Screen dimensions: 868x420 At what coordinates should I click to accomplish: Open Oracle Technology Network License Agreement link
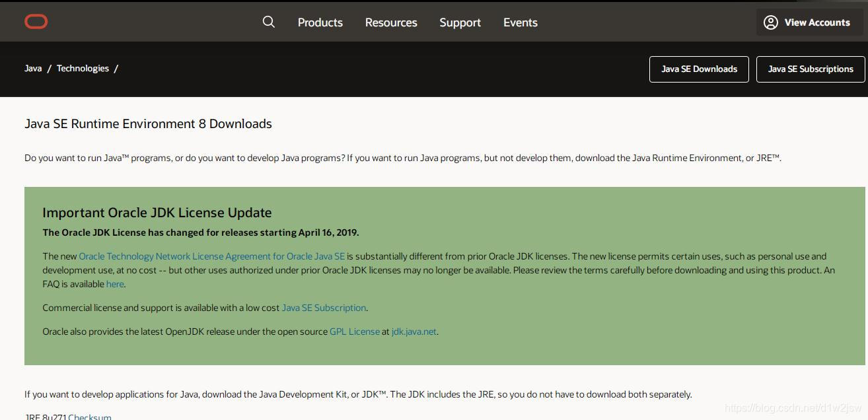tap(211, 256)
